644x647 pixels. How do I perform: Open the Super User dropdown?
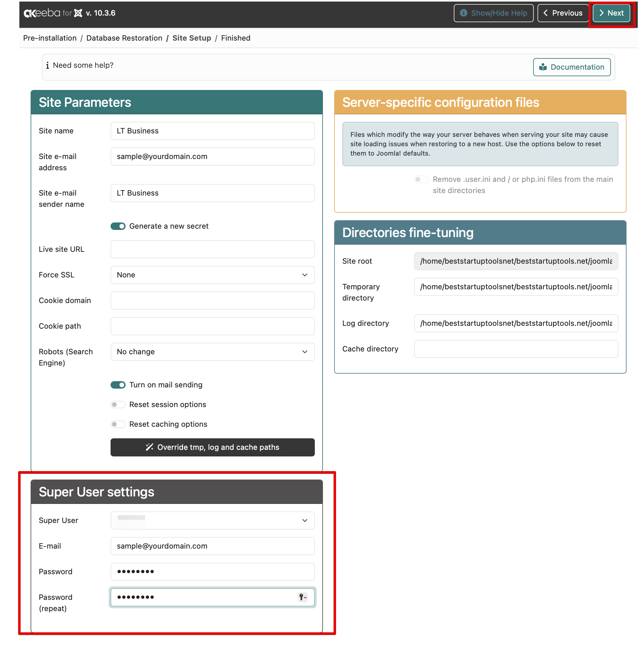tap(213, 520)
